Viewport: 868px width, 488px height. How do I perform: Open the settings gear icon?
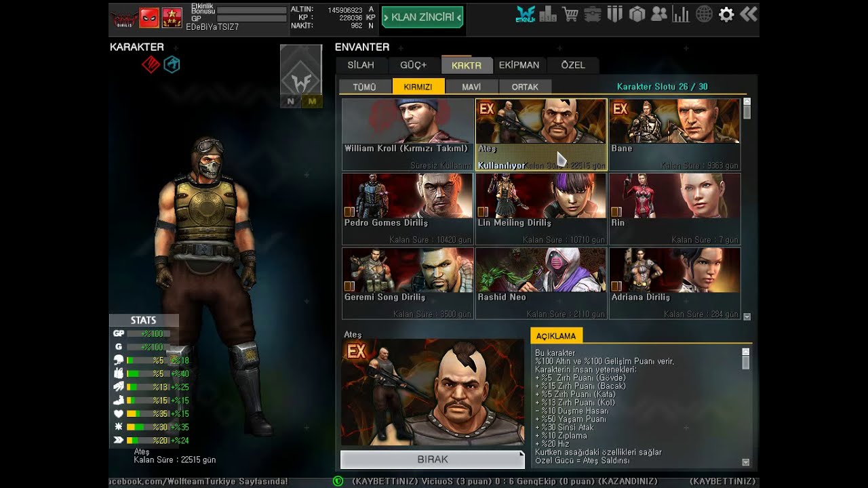[726, 14]
